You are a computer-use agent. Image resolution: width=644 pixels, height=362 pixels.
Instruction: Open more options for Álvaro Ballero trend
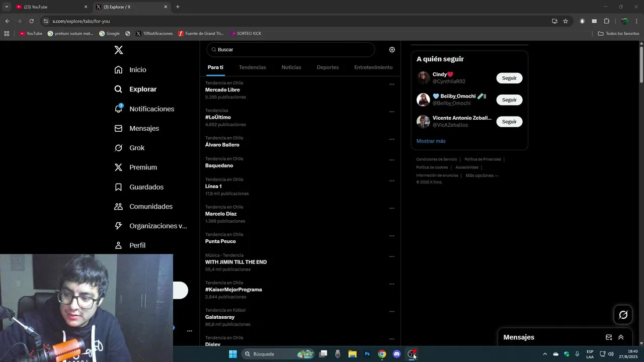(391, 139)
